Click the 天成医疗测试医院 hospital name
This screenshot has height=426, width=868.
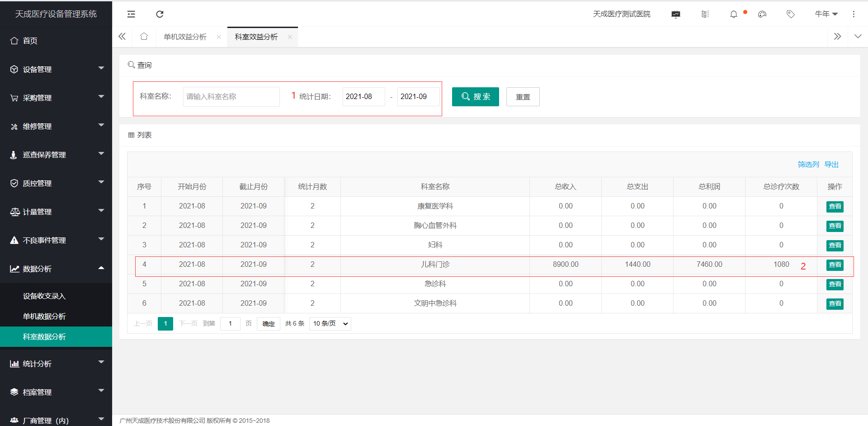(622, 14)
